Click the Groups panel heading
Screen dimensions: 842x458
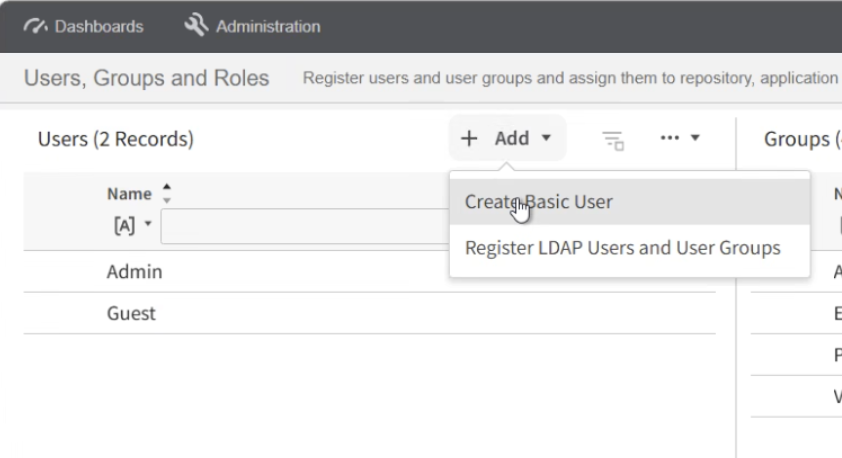point(802,139)
